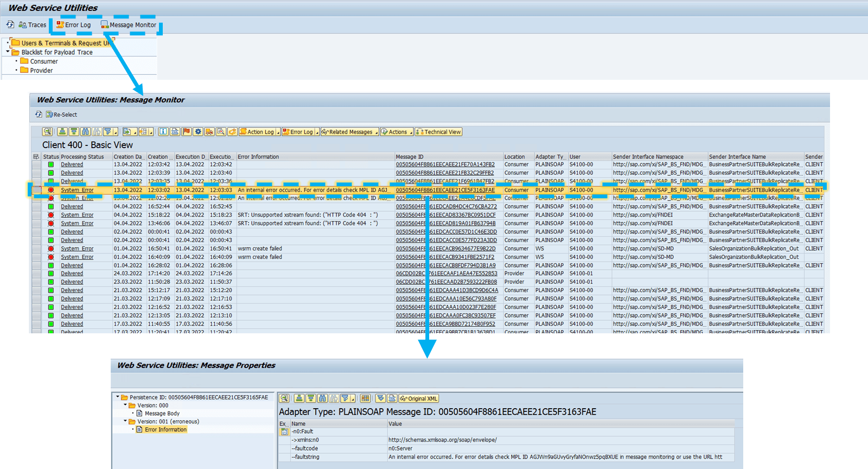
Task: Click the XML display icon in Message Monitor toolbar
Action: [x=174, y=132]
